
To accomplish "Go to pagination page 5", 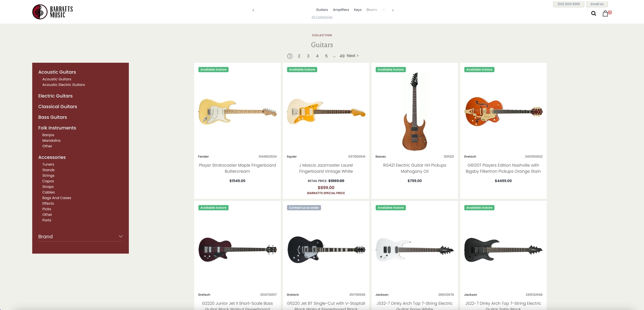I will coord(326,56).
